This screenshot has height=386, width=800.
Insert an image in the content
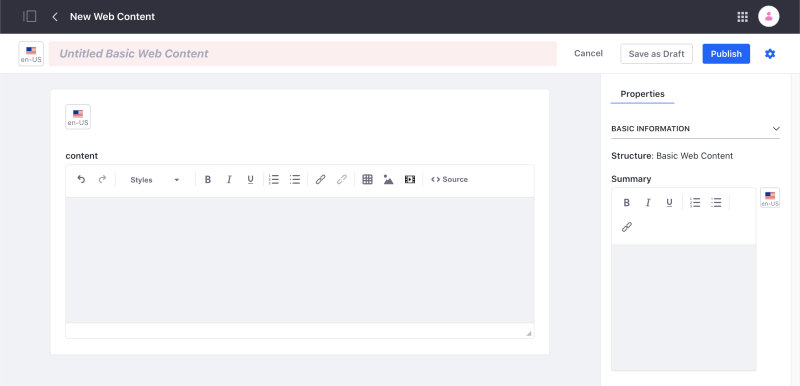(x=389, y=179)
